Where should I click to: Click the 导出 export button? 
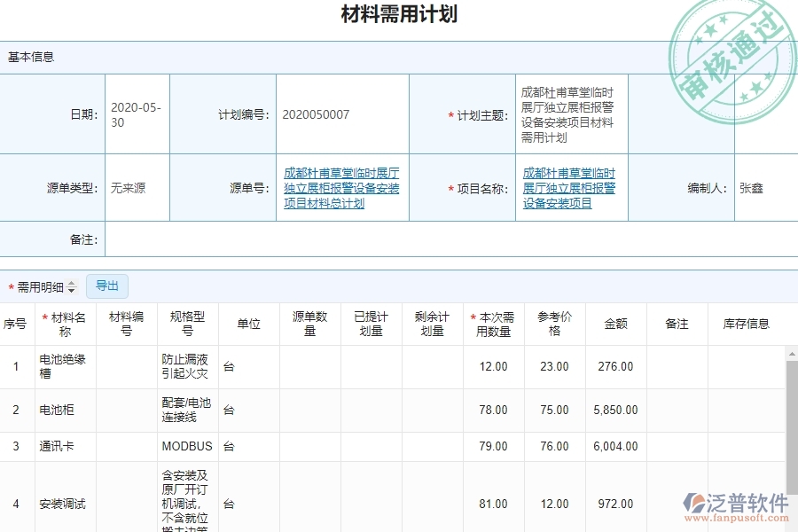(x=107, y=286)
